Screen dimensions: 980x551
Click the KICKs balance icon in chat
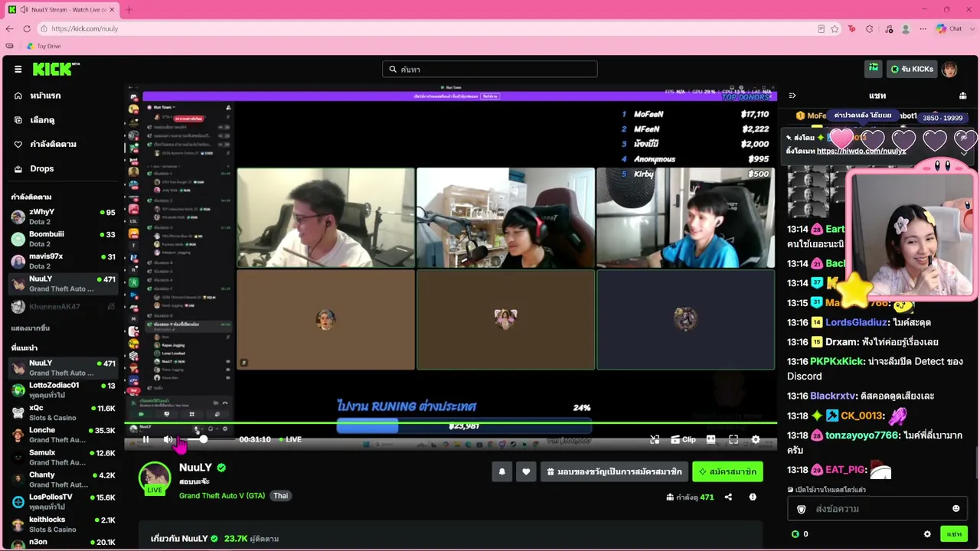pos(795,534)
